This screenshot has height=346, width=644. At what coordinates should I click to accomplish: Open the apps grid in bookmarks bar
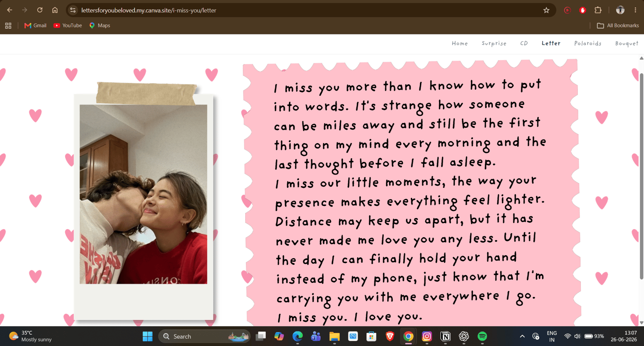pyautogui.click(x=8, y=25)
